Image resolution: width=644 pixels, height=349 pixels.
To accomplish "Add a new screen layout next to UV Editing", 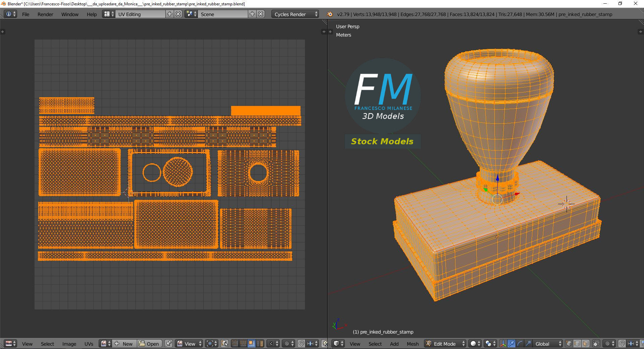I will click(170, 14).
